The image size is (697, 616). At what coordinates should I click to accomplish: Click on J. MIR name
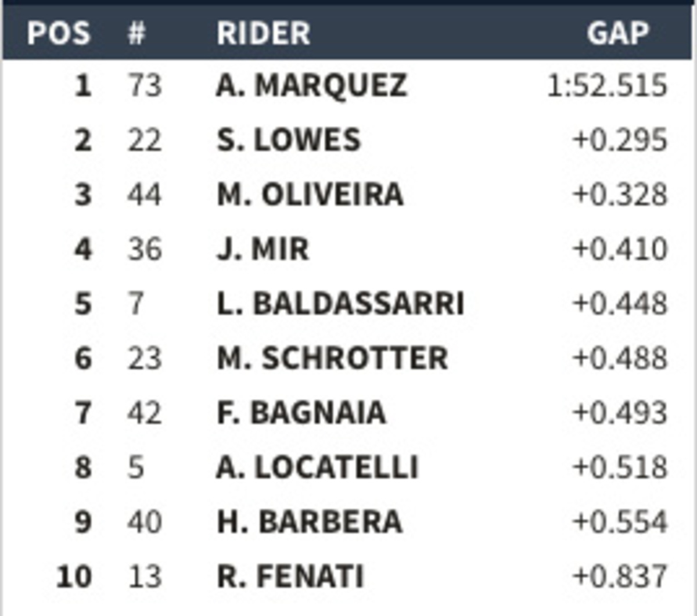click(263, 249)
